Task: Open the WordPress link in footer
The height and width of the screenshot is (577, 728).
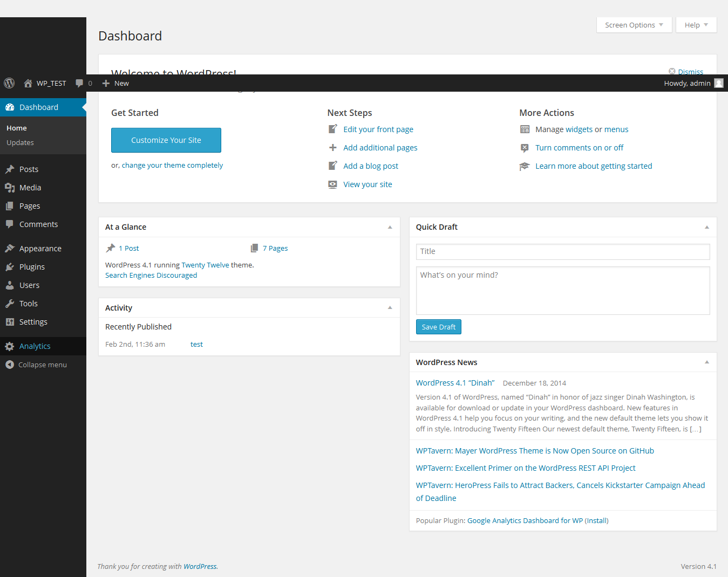Action: point(200,566)
